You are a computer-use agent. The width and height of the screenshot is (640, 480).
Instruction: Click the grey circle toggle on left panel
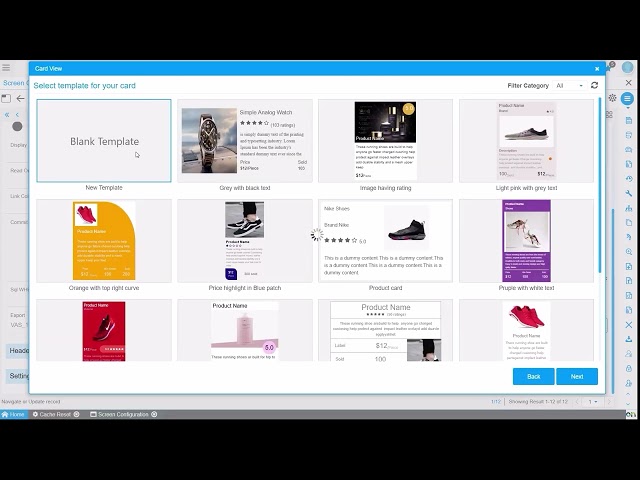(17, 127)
